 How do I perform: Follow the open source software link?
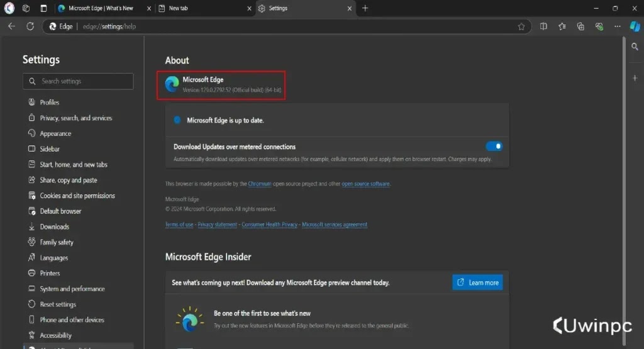[365, 184]
